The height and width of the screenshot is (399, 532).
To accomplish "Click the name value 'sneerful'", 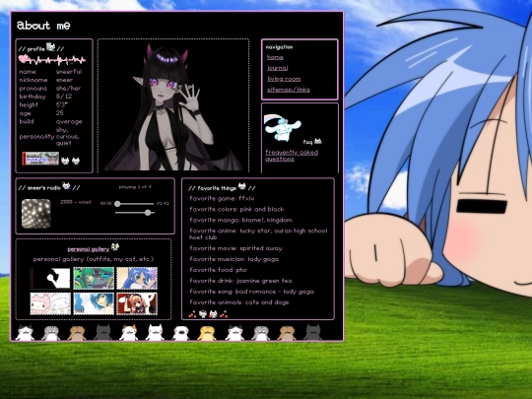I will pos(69,72).
